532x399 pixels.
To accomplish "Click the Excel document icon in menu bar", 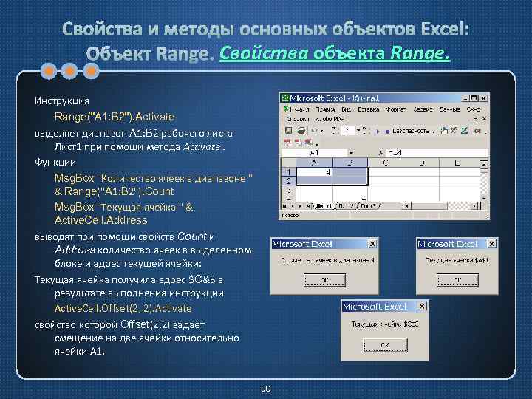I will point(287,109).
